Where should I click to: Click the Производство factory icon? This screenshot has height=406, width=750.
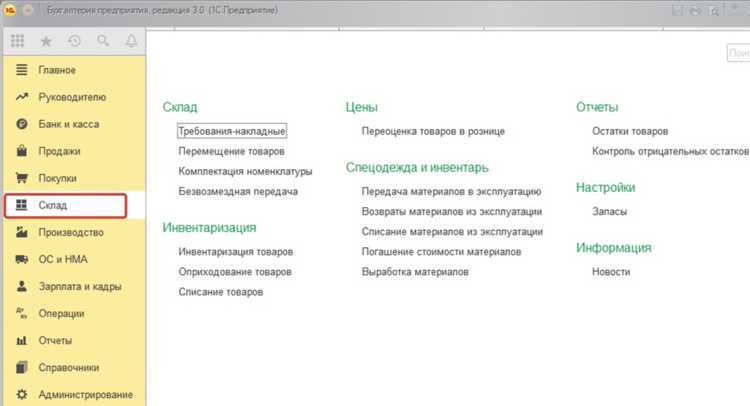[x=22, y=232]
